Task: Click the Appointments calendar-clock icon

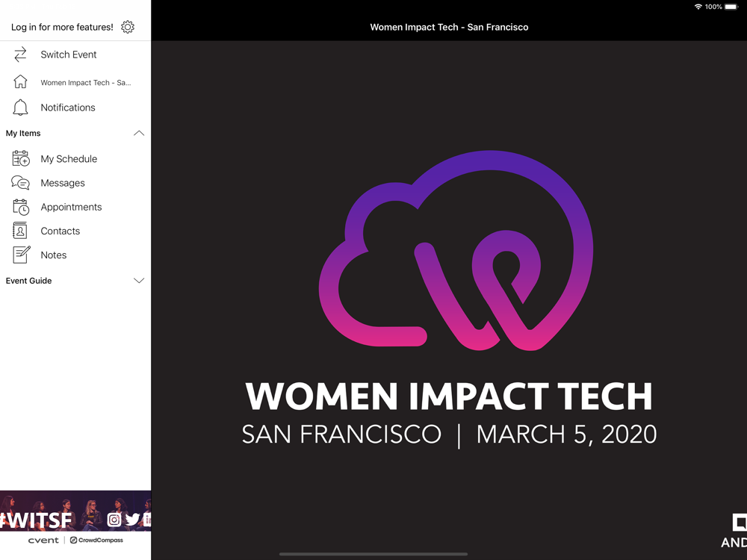Action: [x=21, y=207]
